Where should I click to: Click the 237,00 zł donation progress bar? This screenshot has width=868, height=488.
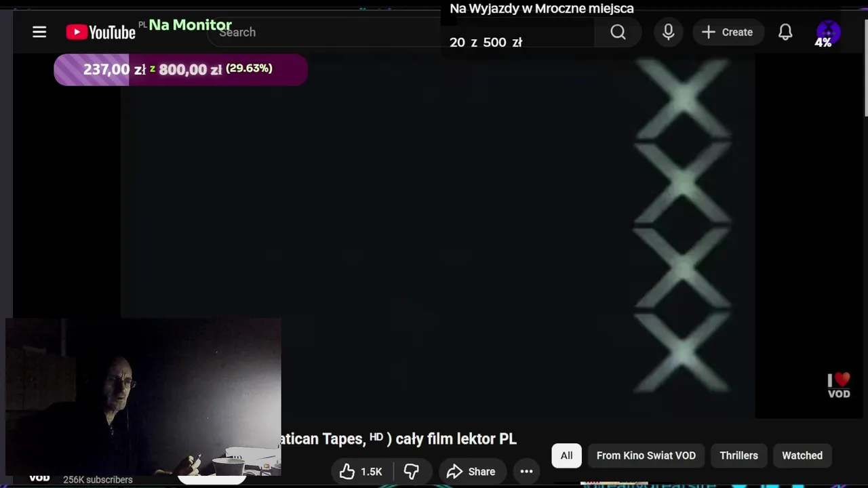[180, 69]
